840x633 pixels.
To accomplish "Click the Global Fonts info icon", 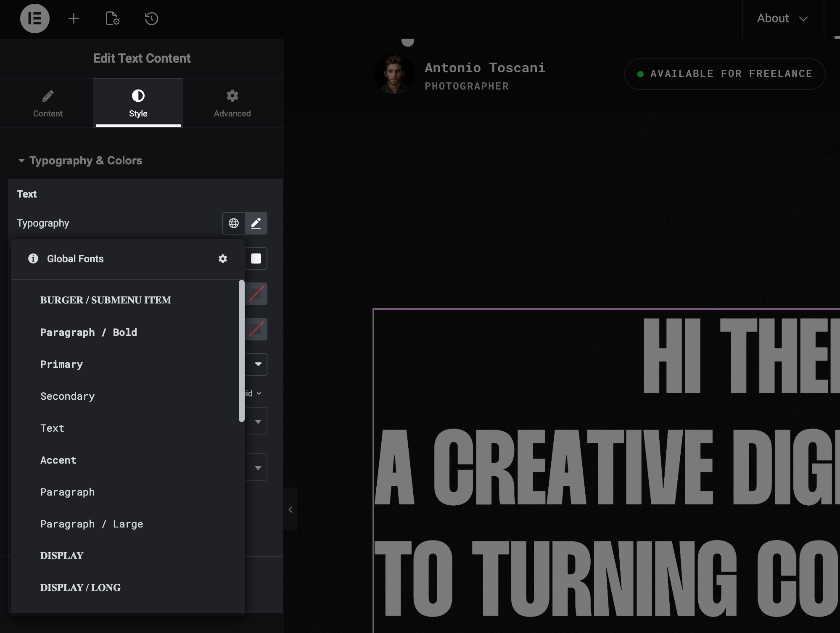I will pos(33,259).
